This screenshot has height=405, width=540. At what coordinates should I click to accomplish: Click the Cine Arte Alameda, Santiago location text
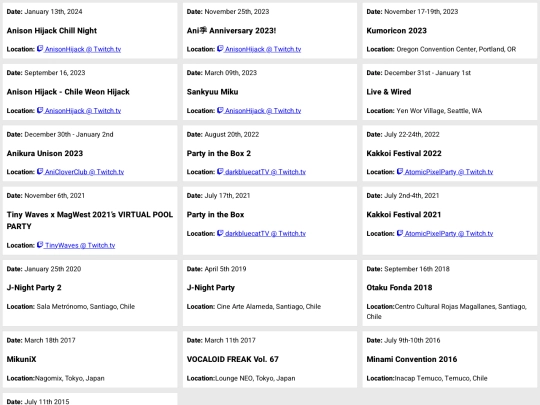(x=269, y=307)
